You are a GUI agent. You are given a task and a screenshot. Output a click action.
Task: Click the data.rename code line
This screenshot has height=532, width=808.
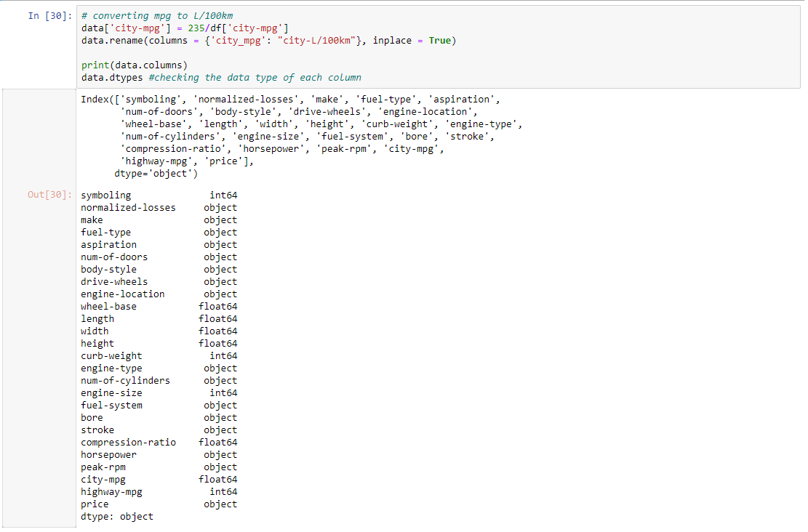tap(268, 41)
